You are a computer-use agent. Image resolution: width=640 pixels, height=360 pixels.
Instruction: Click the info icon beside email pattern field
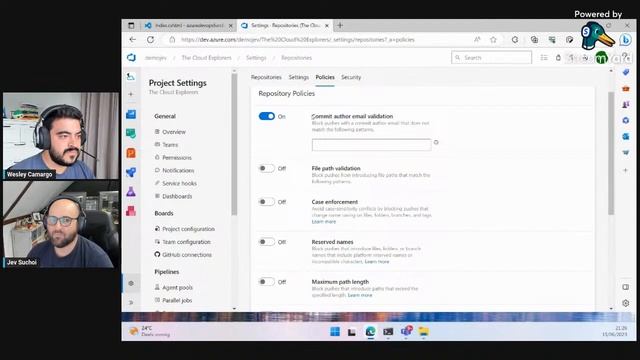pyautogui.click(x=436, y=142)
